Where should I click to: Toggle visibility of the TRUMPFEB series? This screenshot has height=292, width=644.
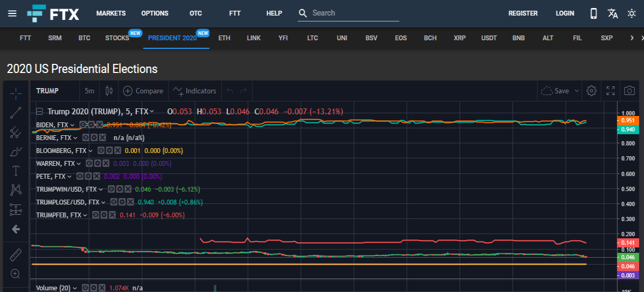[95, 215]
